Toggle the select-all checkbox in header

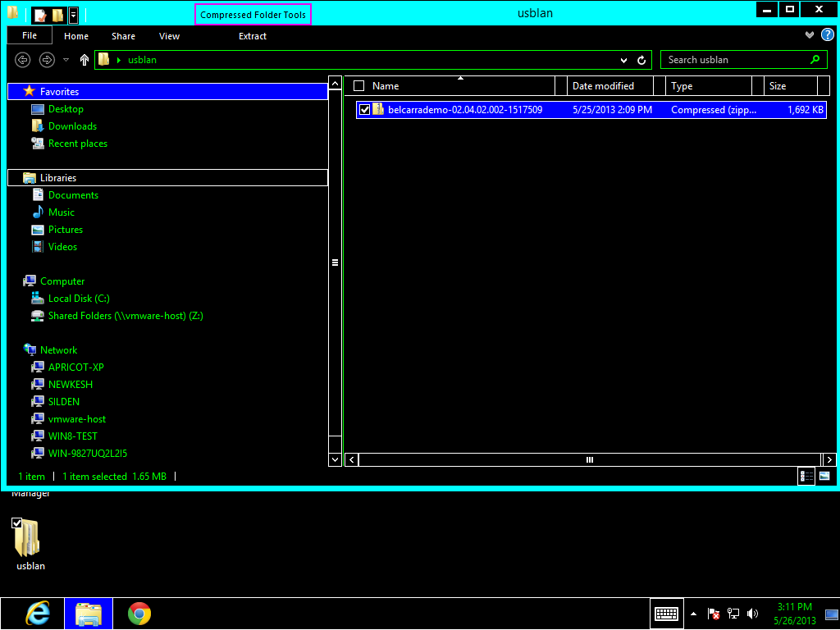pos(359,85)
